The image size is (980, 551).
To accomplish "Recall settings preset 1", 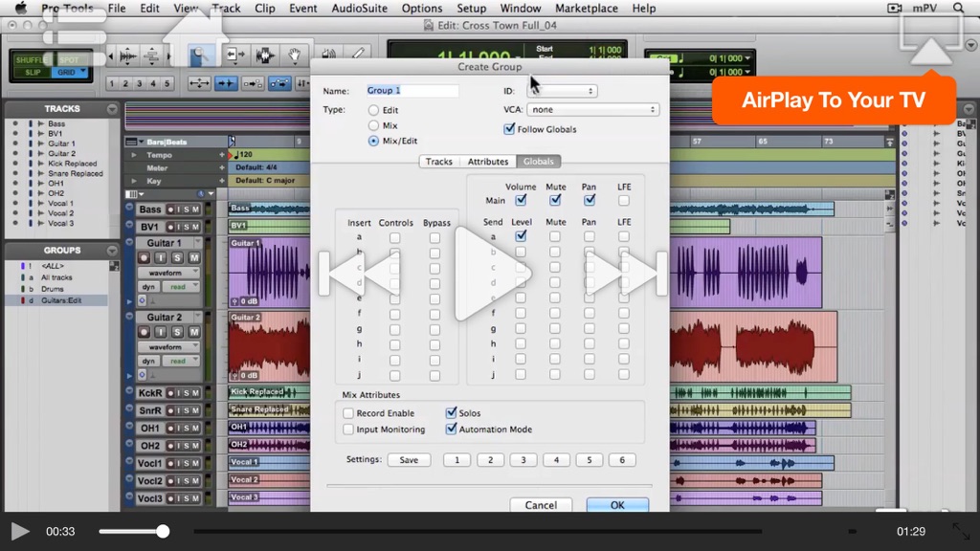I will pyautogui.click(x=457, y=460).
